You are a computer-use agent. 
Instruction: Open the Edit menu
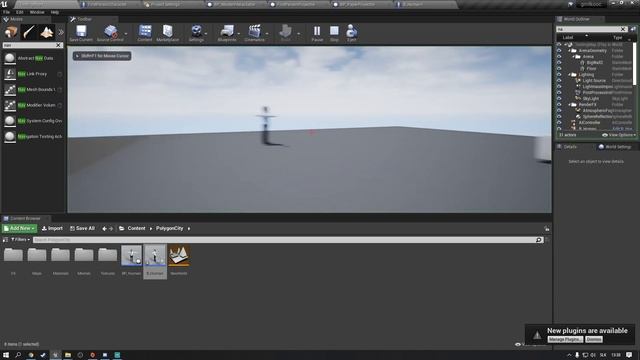click(x=20, y=12)
